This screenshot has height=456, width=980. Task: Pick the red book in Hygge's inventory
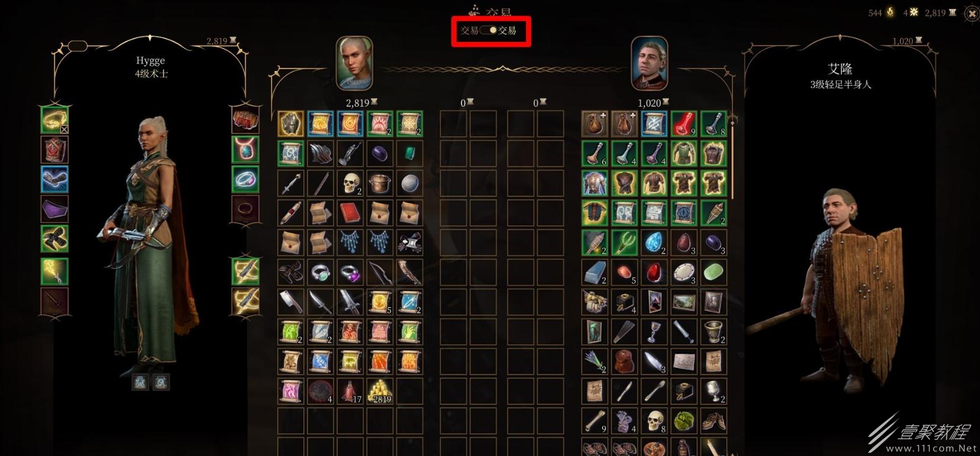click(350, 213)
